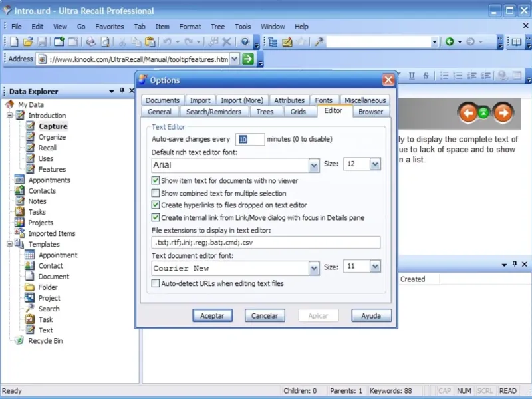
Task: Open the text document font Size 11 dropdown
Action: (x=375, y=267)
